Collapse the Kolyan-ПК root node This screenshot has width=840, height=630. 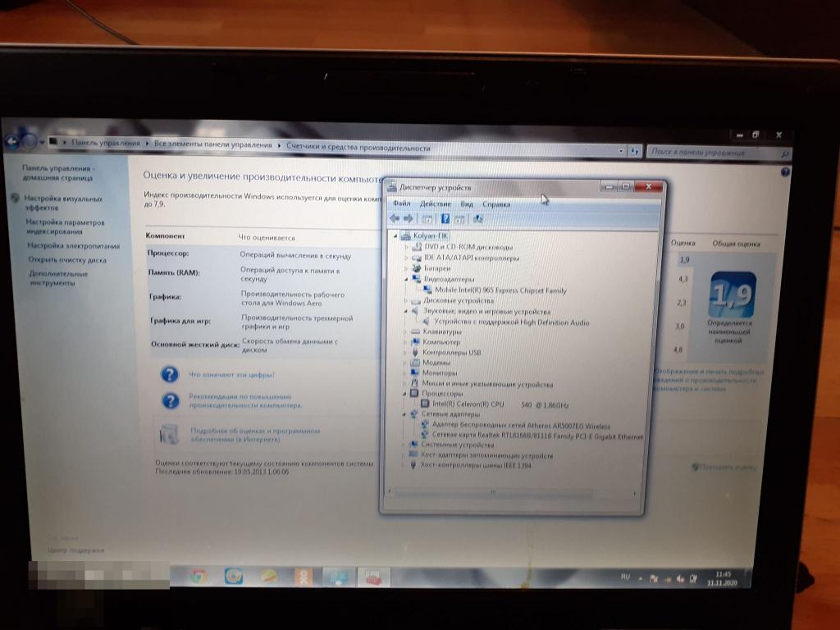396,235
